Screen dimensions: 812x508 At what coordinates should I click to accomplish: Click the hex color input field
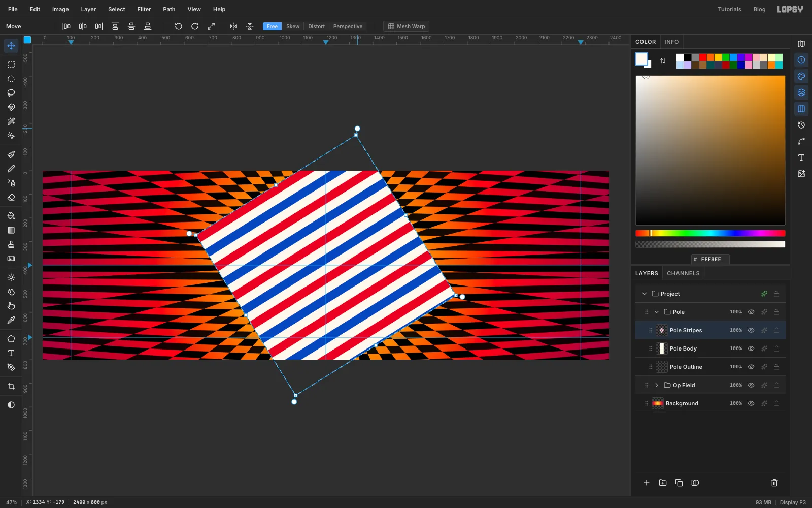[710, 259]
